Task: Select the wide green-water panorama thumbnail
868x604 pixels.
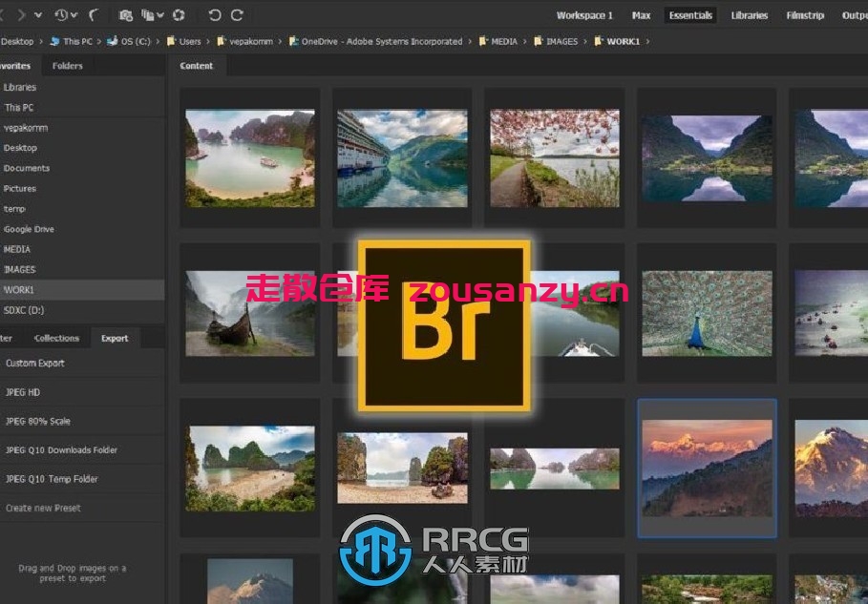Action: (555, 469)
